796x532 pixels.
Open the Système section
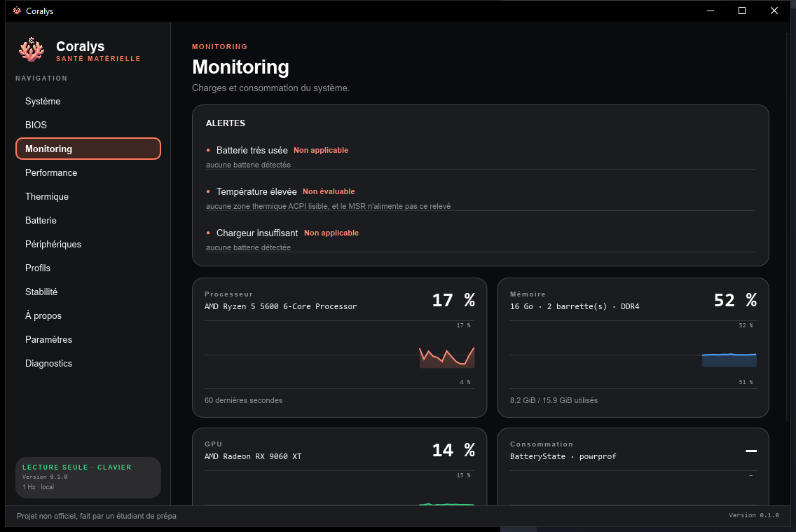88,101
